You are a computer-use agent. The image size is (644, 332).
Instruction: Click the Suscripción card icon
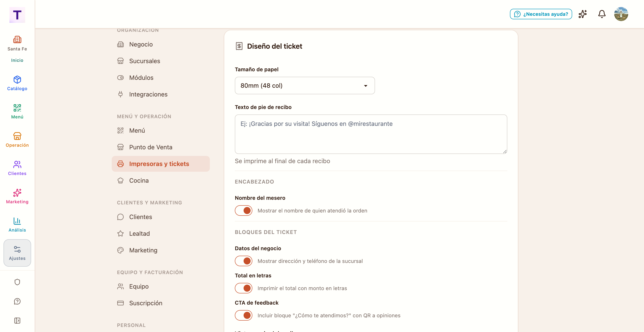120,303
